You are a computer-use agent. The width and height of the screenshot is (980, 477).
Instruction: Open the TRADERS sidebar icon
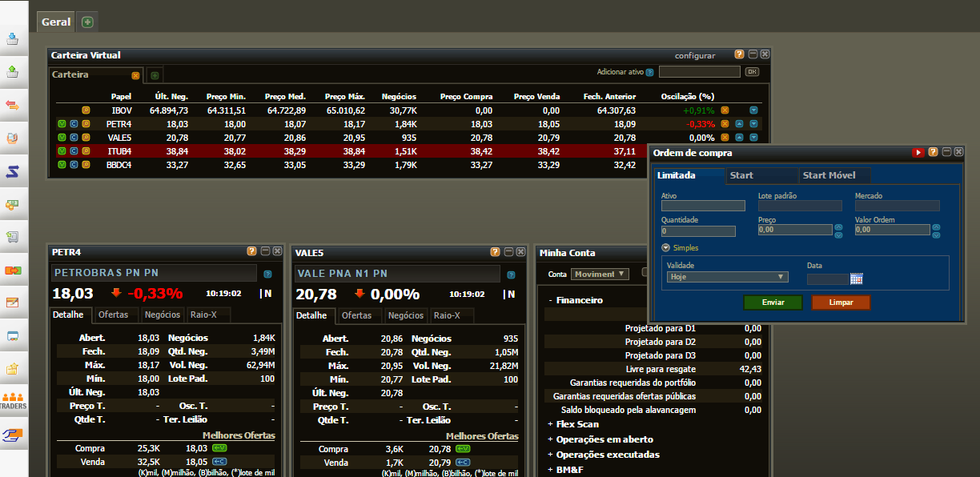13,401
